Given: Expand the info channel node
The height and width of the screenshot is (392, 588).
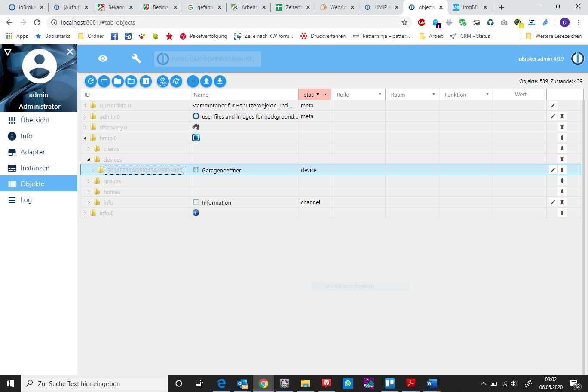Looking at the screenshot, I should 89,202.
